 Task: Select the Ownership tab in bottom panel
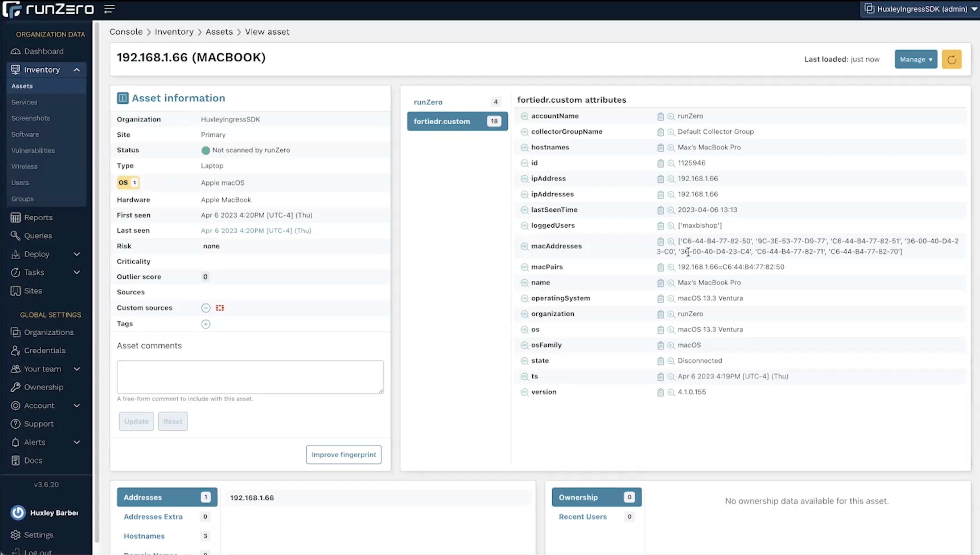597,497
